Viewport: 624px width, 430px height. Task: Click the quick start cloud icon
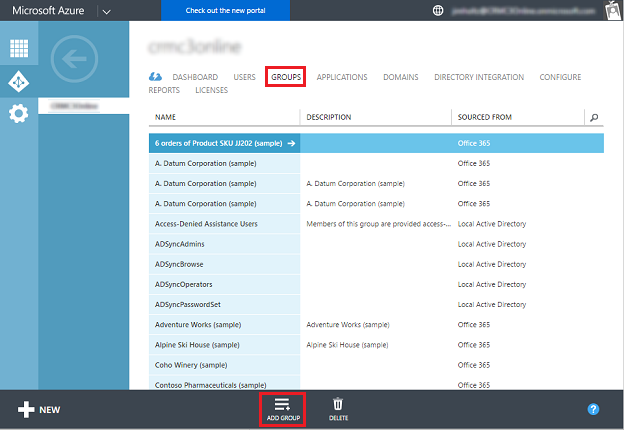coord(156,77)
